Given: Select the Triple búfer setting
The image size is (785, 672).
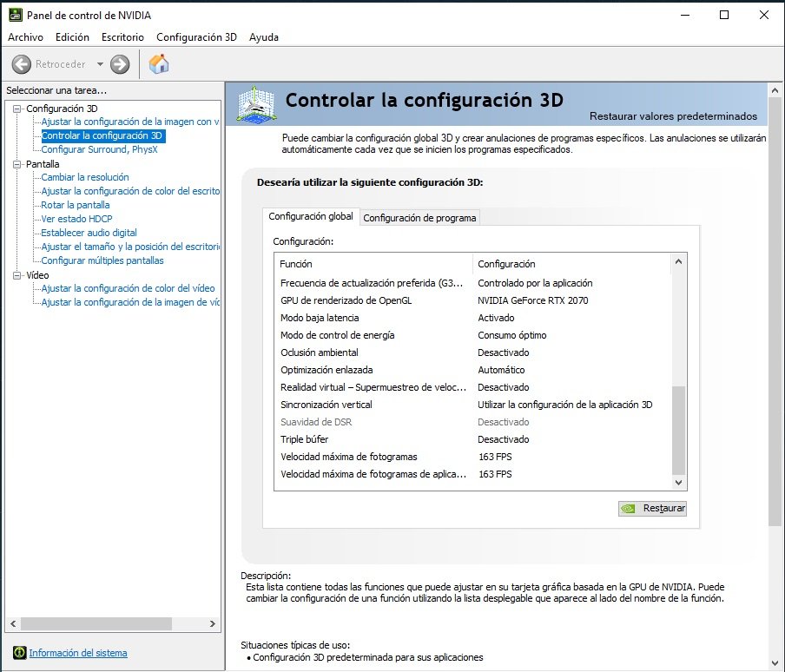Looking at the screenshot, I should pos(472,439).
